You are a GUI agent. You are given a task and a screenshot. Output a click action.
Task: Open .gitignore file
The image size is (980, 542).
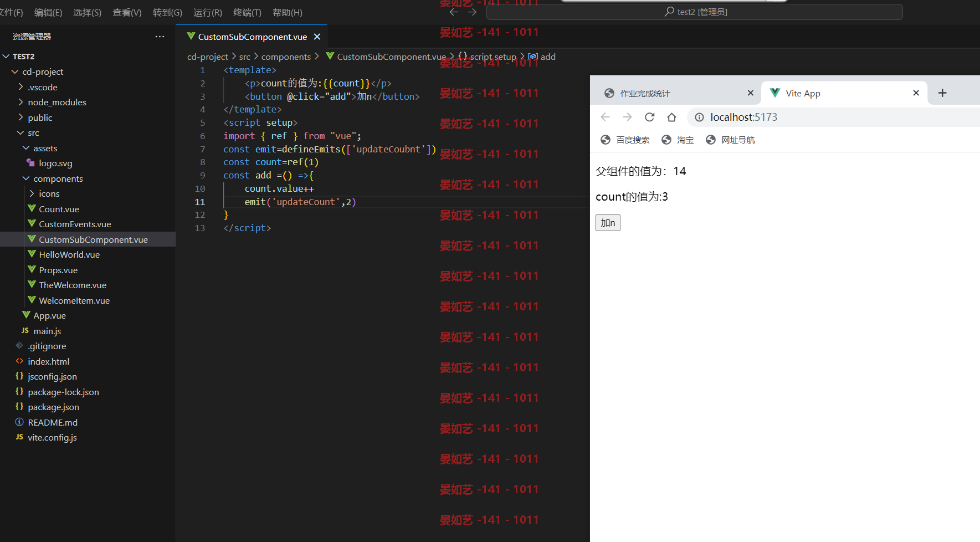(88, 346)
